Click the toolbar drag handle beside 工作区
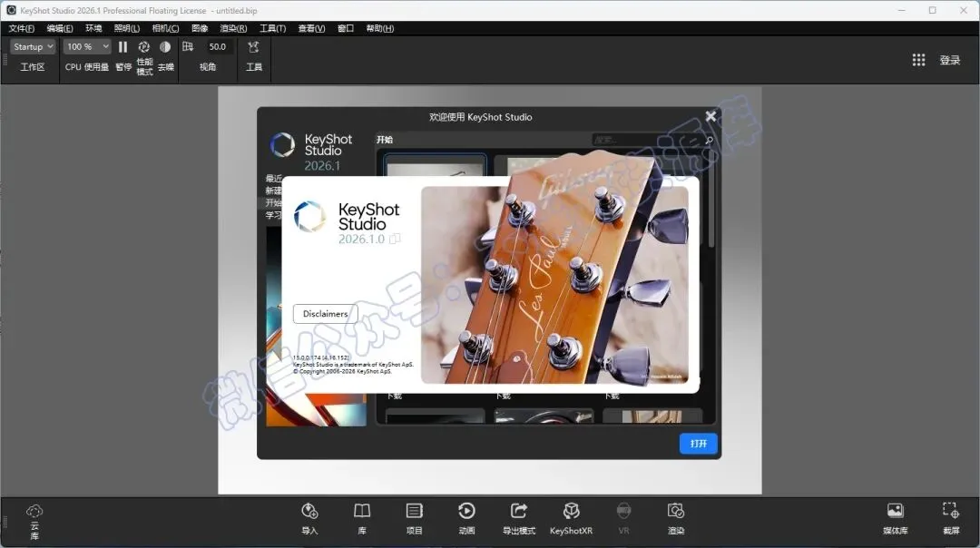Viewport: 980px width, 548px height. click(5, 60)
